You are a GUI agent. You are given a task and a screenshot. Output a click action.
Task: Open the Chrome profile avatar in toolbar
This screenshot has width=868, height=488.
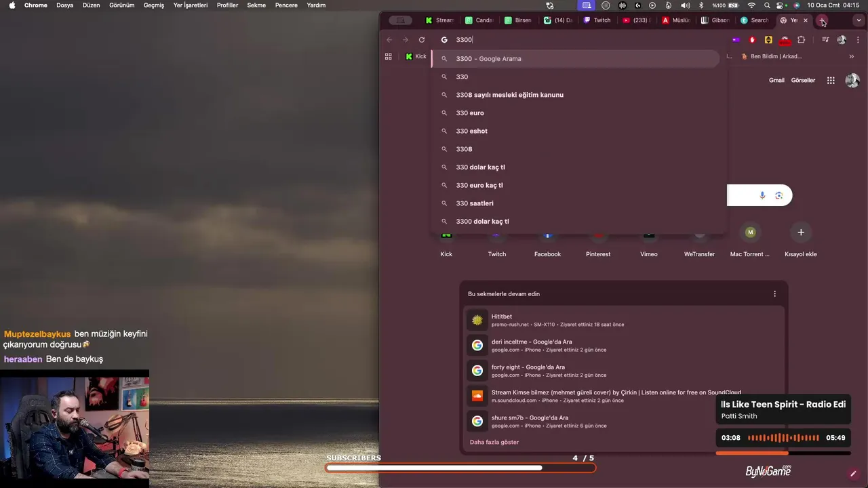click(842, 40)
